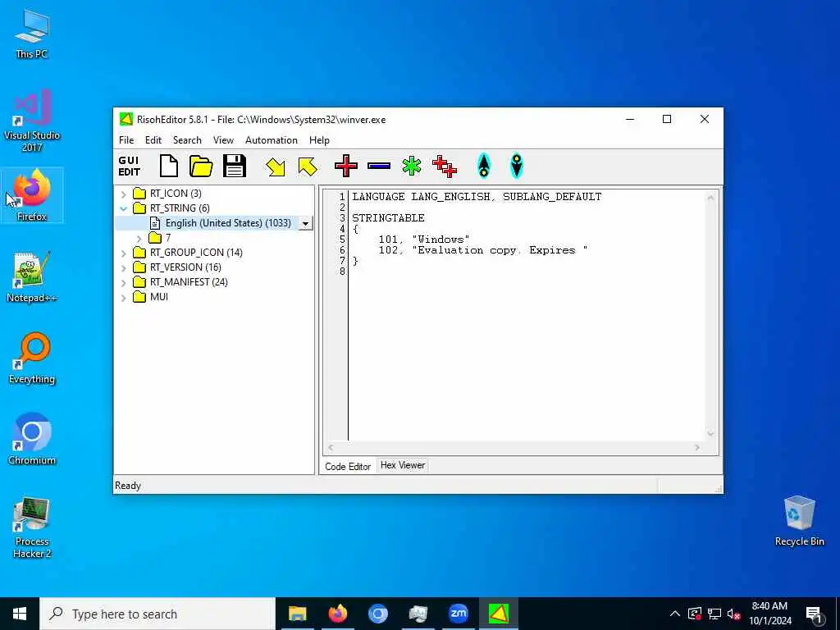The height and width of the screenshot is (630, 840).
Task: Toggle the GUI EDIT mode button
Action: [129, 166]
